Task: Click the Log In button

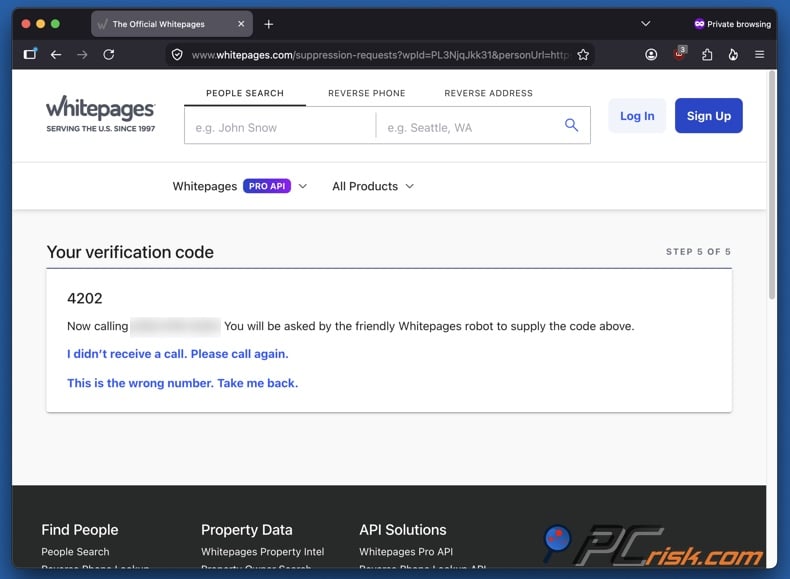Action: coord(637,116)
